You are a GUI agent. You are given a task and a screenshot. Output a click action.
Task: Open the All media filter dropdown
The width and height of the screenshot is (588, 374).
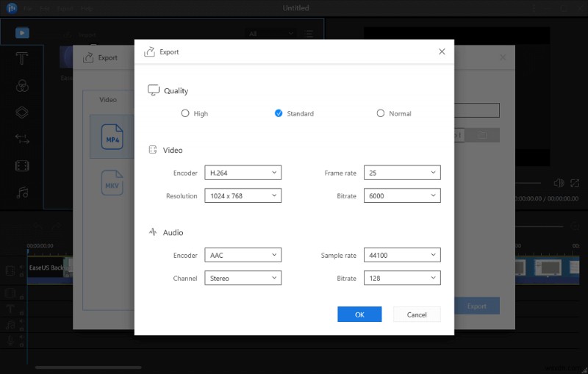[270, 34]
